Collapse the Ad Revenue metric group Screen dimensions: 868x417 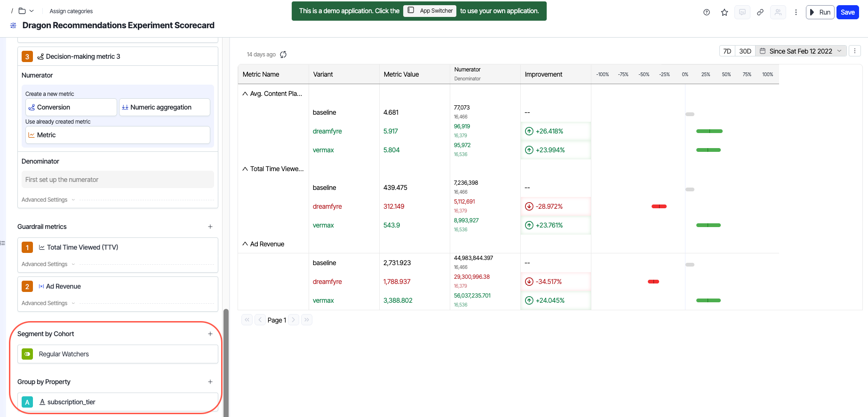pos(245,244)
